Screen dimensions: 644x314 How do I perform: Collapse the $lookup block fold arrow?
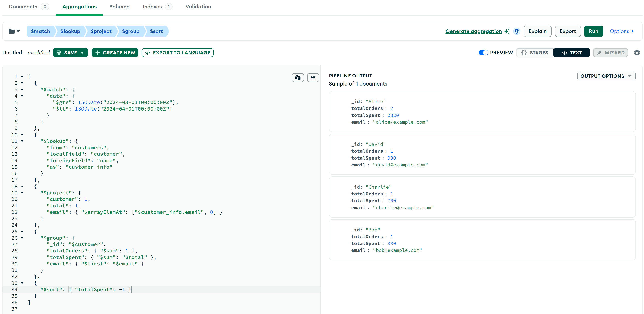[22, 141]
